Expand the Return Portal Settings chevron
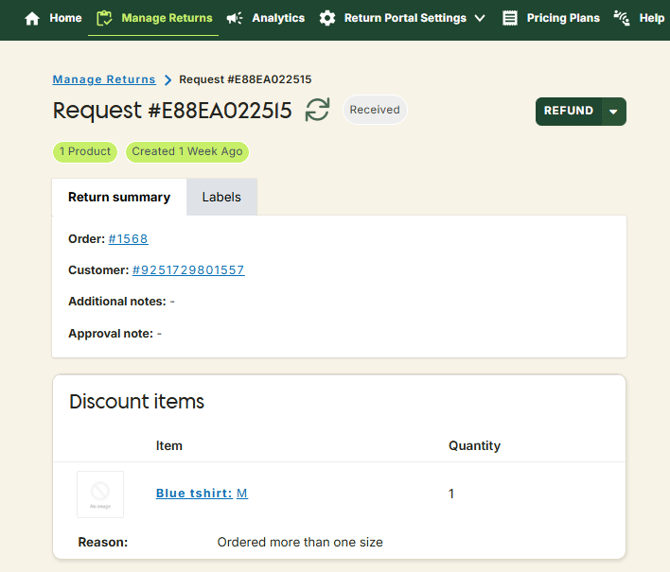The height and width of the screenshot is (572, 670). pyautogui.click(x=480, y=18)
